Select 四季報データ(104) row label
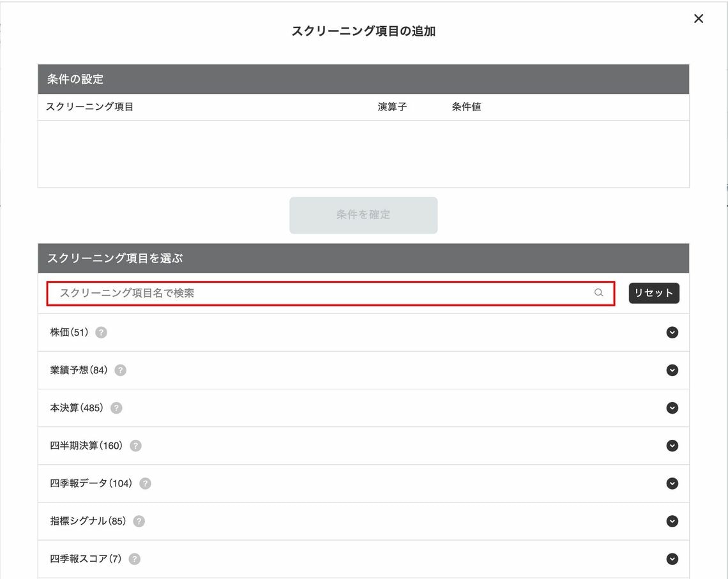728x579 pixels. coord(91,483)
